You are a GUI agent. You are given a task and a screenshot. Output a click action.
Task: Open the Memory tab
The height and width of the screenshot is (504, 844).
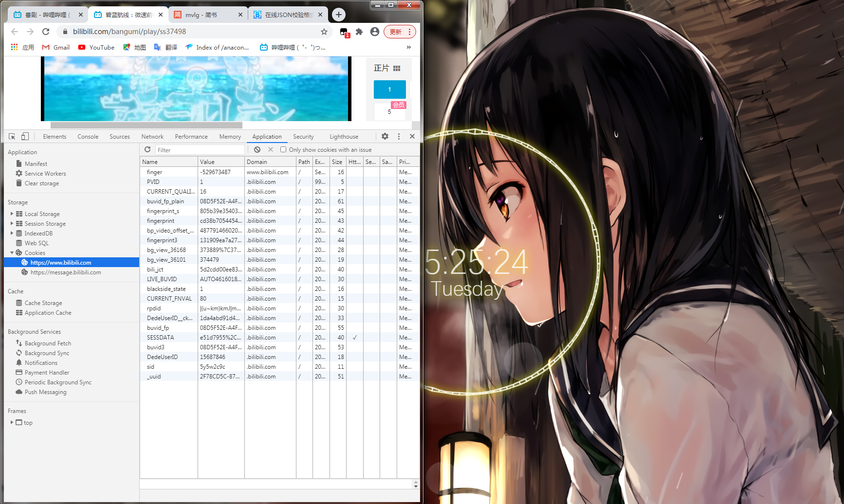tap(230, 137)
